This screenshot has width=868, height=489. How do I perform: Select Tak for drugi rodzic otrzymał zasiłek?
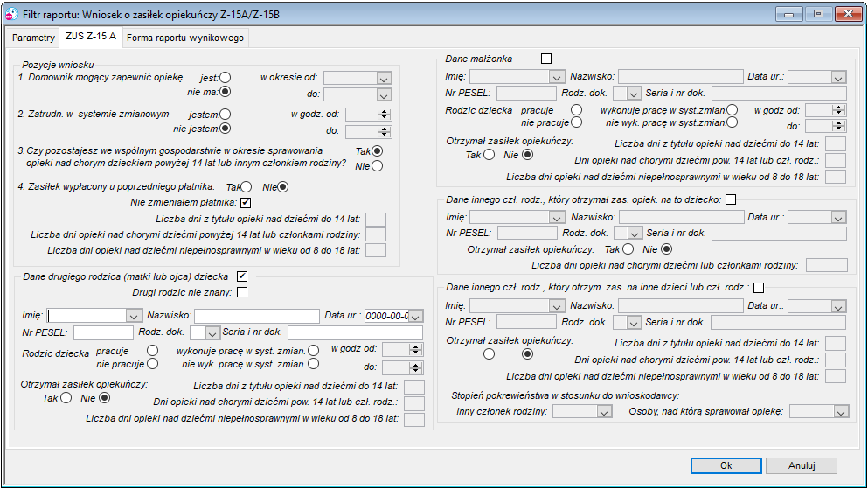point(66,398)
